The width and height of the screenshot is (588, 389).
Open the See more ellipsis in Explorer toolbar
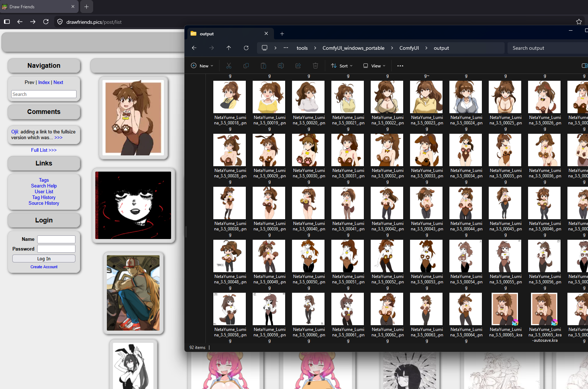click(400, 66)
